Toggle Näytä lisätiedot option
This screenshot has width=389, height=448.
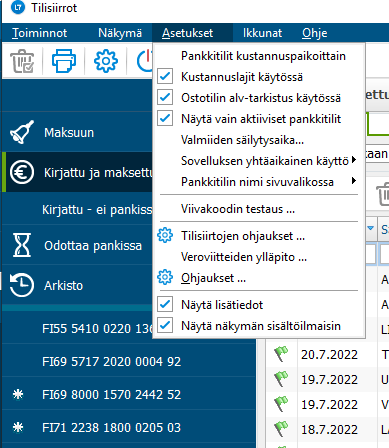click(165, 304)
